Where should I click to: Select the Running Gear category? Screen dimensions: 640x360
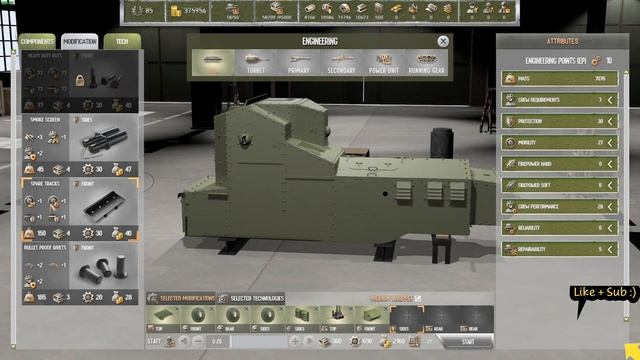tap(427, 62)
